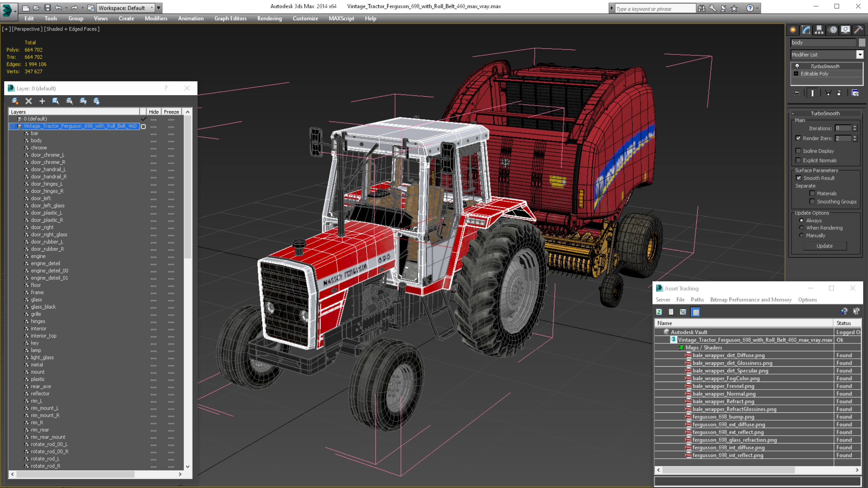Click Create New Layer icon in Layer dialog
This screenshot has width=868, height=488.
(x=15, y=101)
